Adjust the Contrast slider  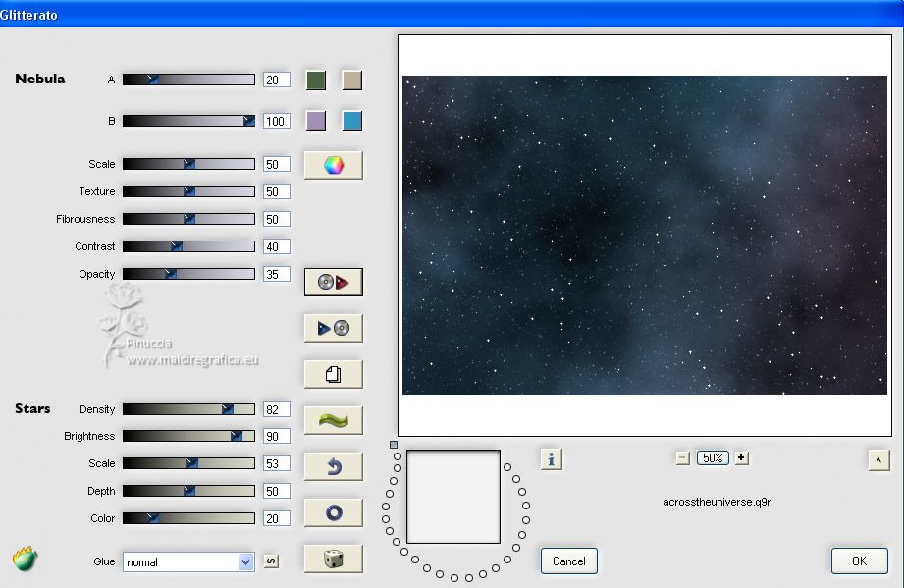point(188,246)
